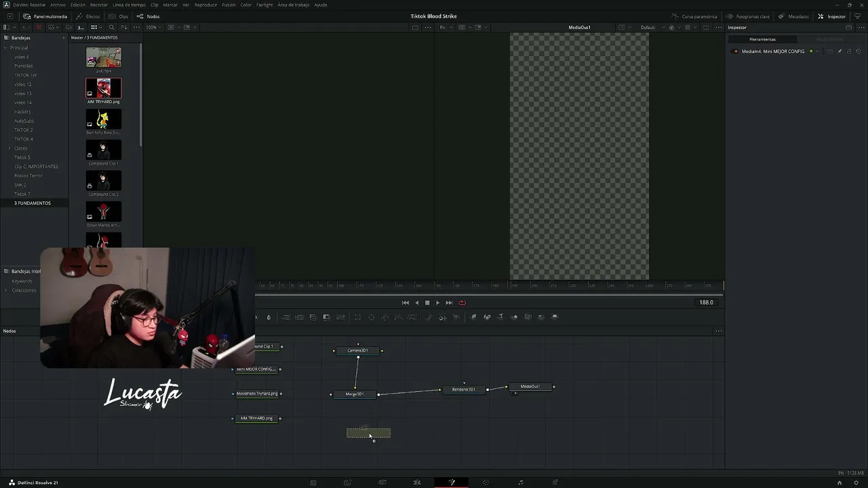Expand the Clases bin

(9, 148)
